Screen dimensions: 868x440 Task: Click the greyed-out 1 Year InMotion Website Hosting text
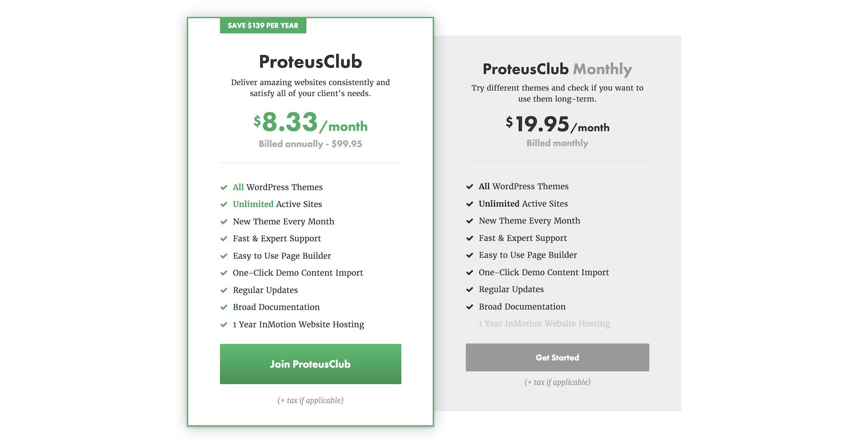544,323
